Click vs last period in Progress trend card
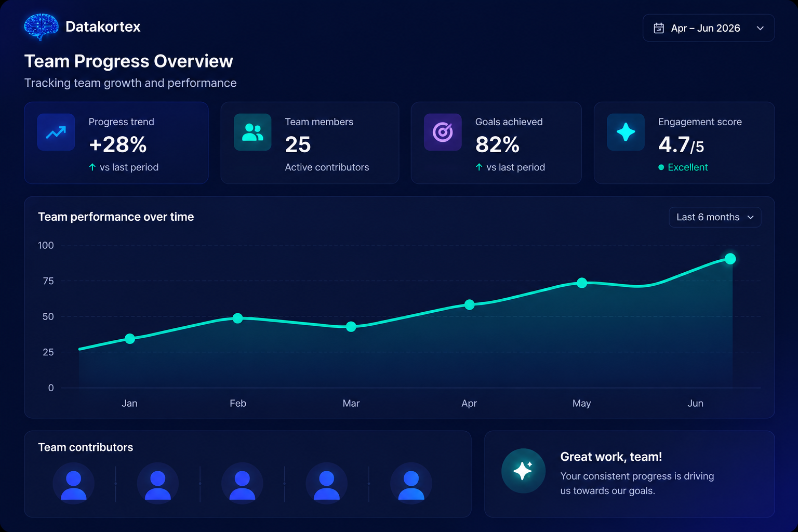This screenshot has width=798, height=532. [129, 167]
